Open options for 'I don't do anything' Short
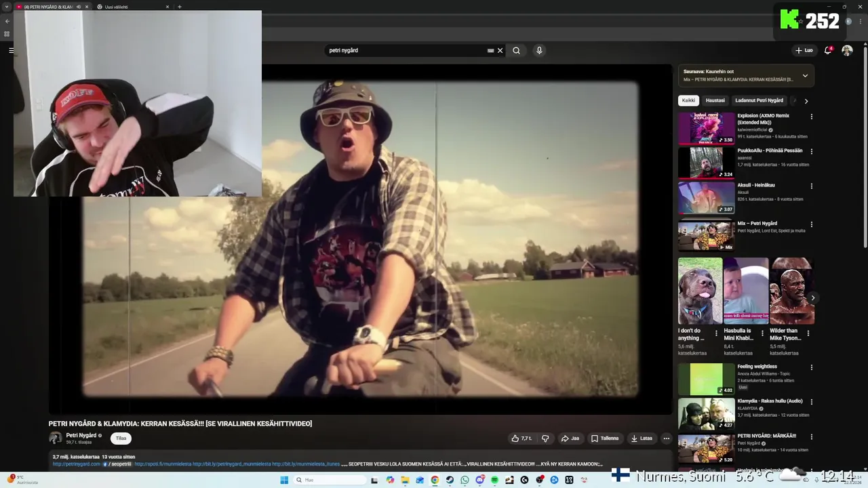This screenshot has width=868, height=488. [x=716, y=333]
